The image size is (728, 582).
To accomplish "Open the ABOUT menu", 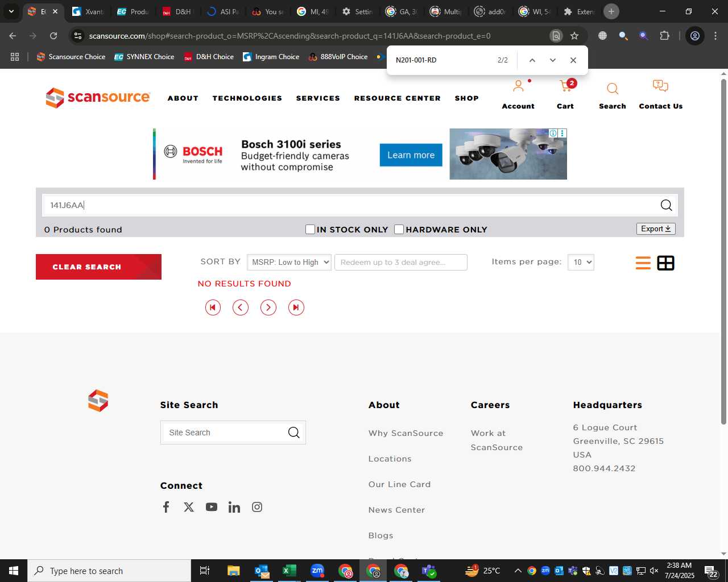I will click(x=183, y=98).
